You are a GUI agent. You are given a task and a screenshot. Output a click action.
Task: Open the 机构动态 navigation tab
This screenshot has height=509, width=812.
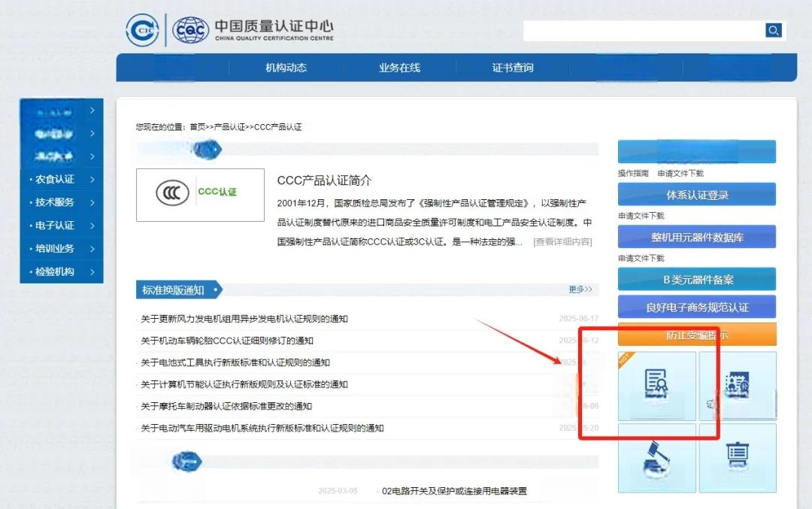tap(286, 68)
